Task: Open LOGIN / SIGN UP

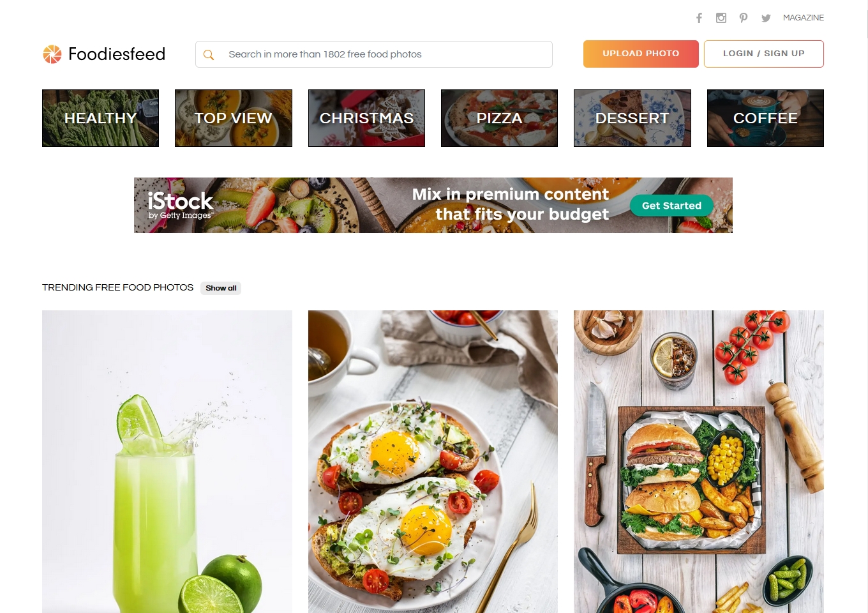Action: point(763,54)
